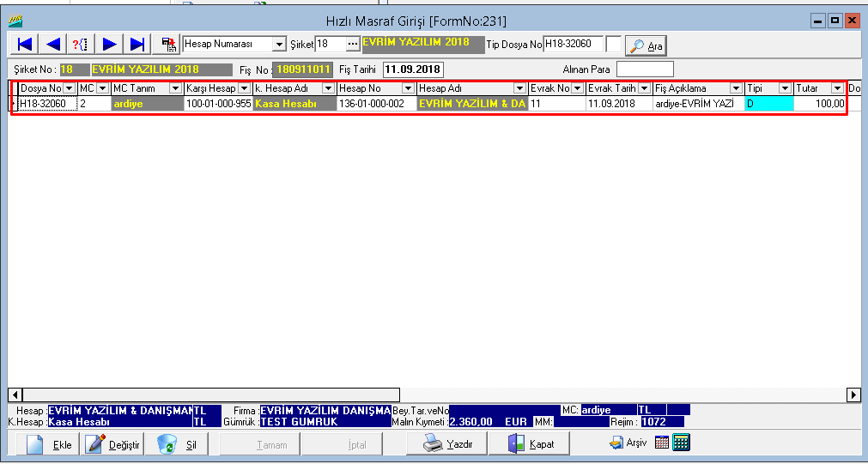Screen dimensions: 868x464
Task: Open the MC Tanım column filter dropdown
Action: (x=175, y=88)
